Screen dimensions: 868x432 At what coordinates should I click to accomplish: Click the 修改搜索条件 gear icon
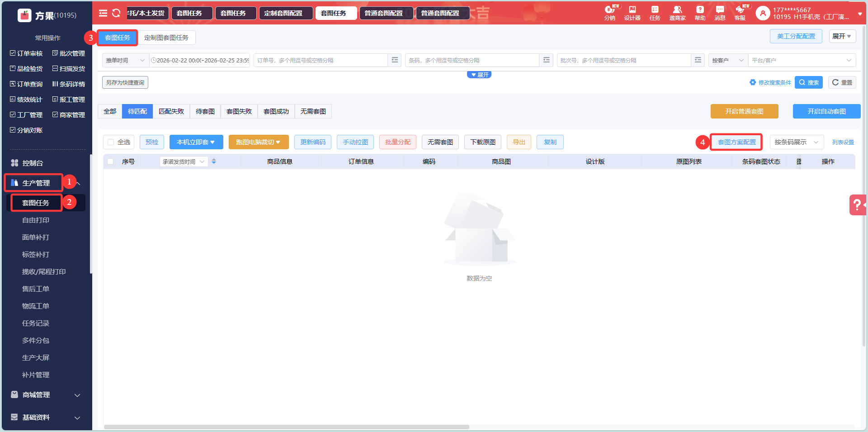coord(752,82)
